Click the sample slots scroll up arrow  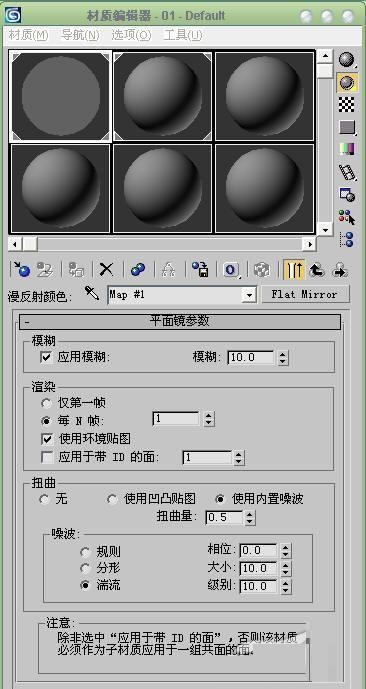point(325,56)
